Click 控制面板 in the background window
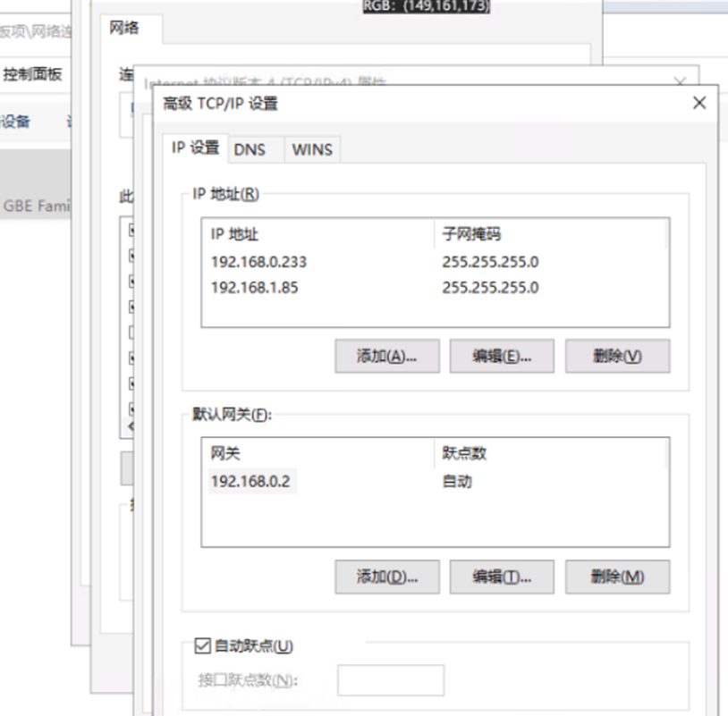728x716 pixels. click(x=32, y=74)
